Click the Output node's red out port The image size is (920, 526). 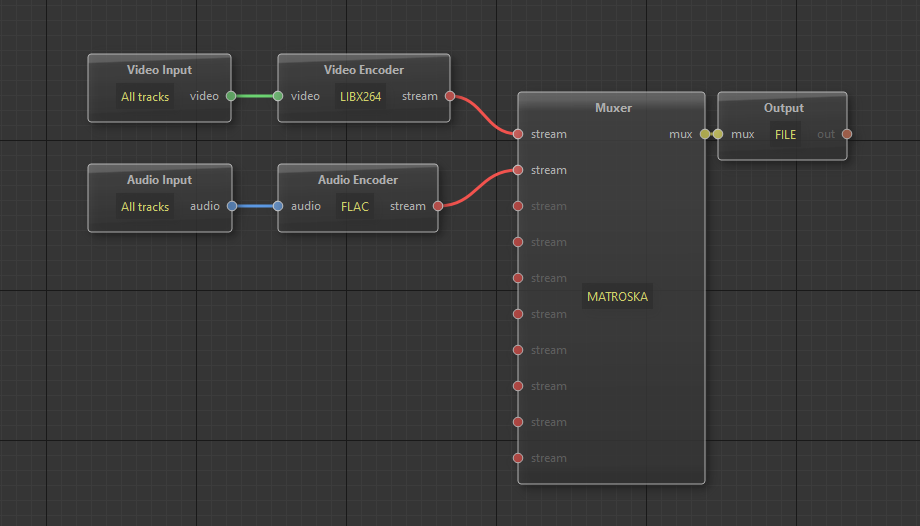point(847,134)
